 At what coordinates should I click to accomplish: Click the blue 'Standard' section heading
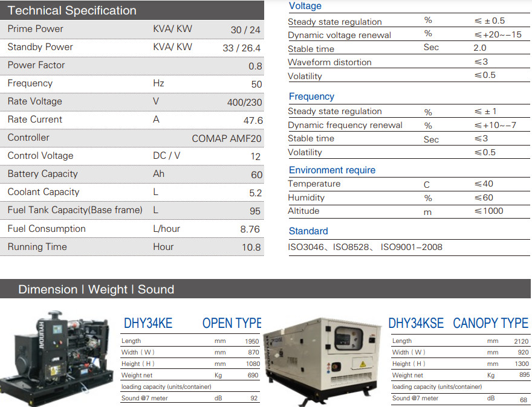308,231
